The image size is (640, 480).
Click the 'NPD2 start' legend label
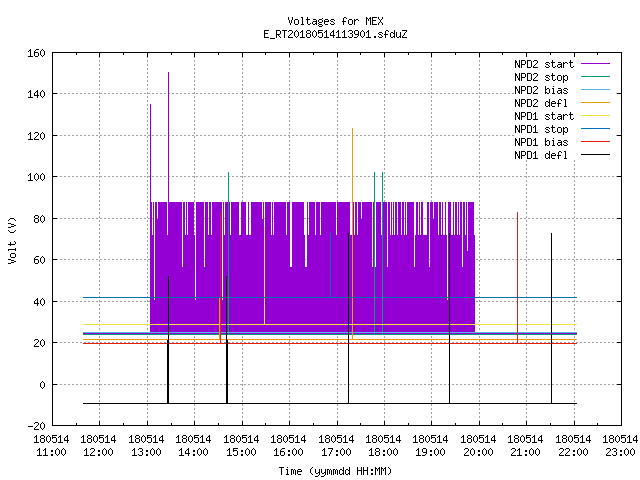click(544, 64)
